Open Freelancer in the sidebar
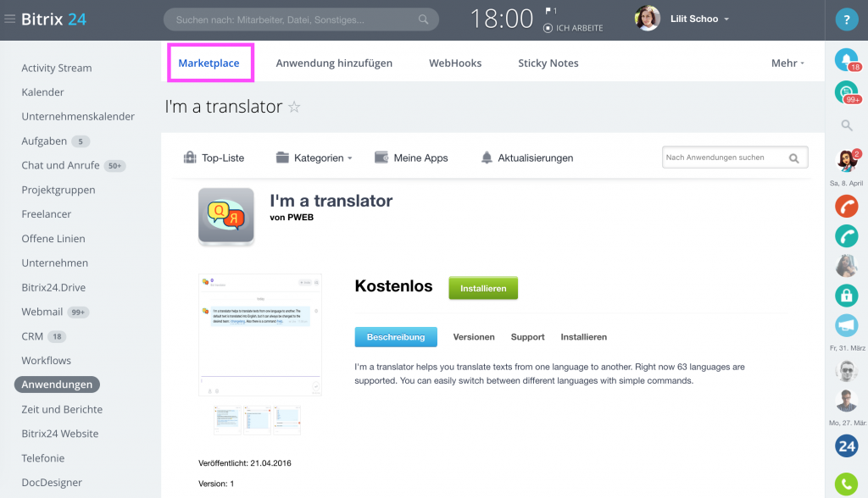868x498 pixels. 47,214
